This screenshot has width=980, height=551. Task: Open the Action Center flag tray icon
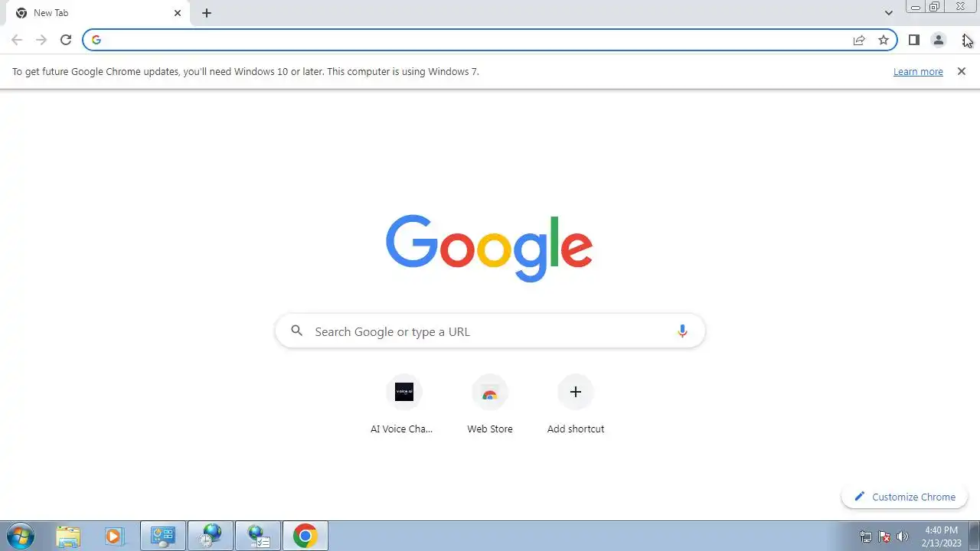point(884,536)
